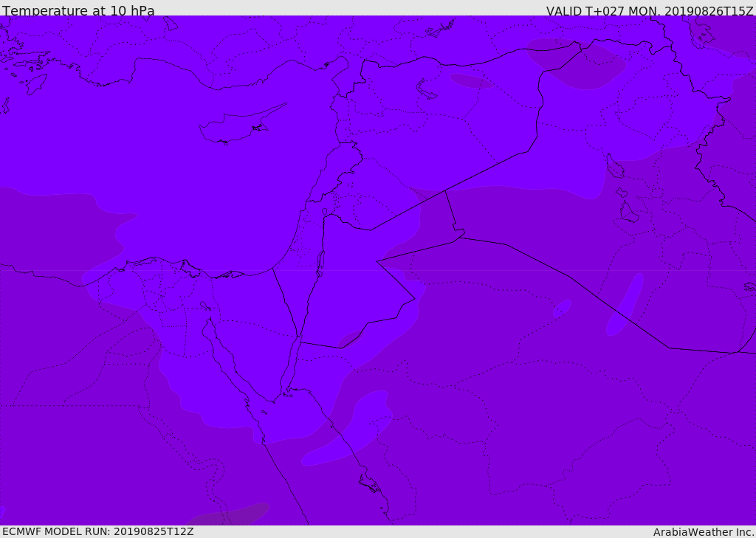
Task: Click the small oval light patch in the Saudi desert
Action: [562, 308]
